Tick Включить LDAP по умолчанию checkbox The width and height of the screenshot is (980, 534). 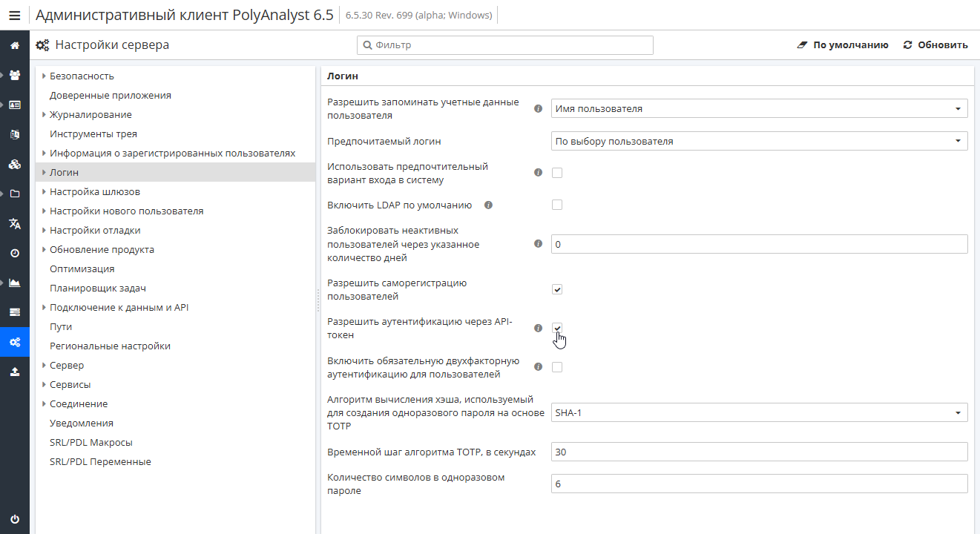click(557, 205)
